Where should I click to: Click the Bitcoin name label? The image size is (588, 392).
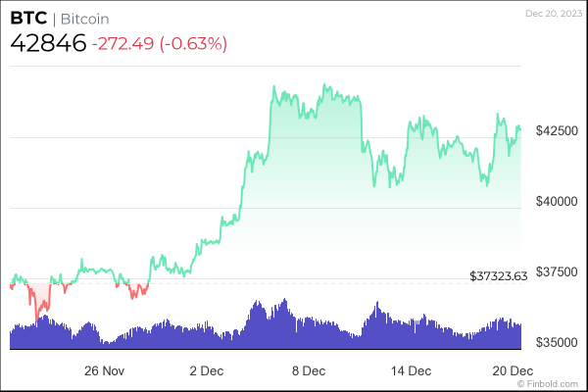point(82,19)
